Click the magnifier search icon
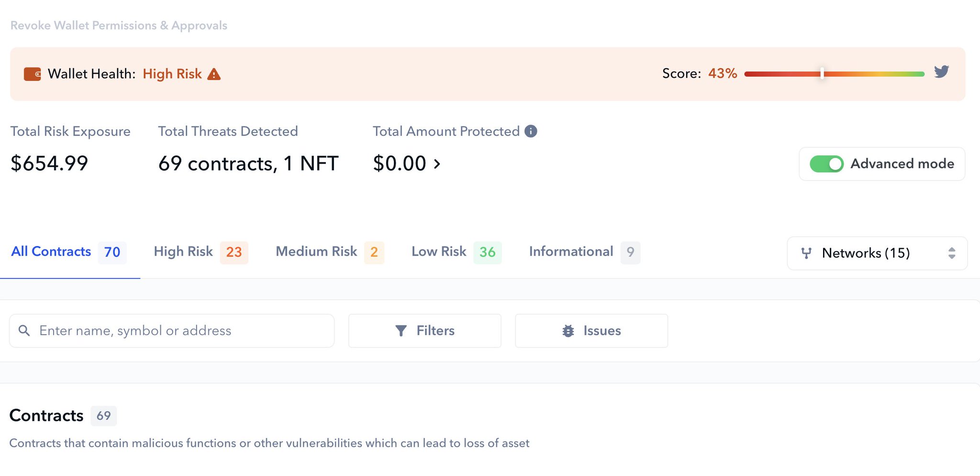The image size is (980, 476). click(24, 330)
